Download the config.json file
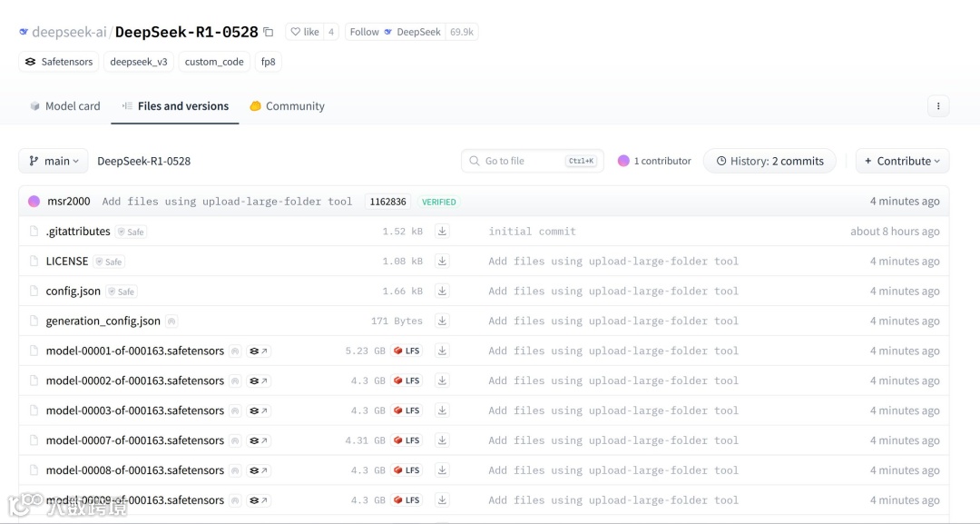 (442, 292)
